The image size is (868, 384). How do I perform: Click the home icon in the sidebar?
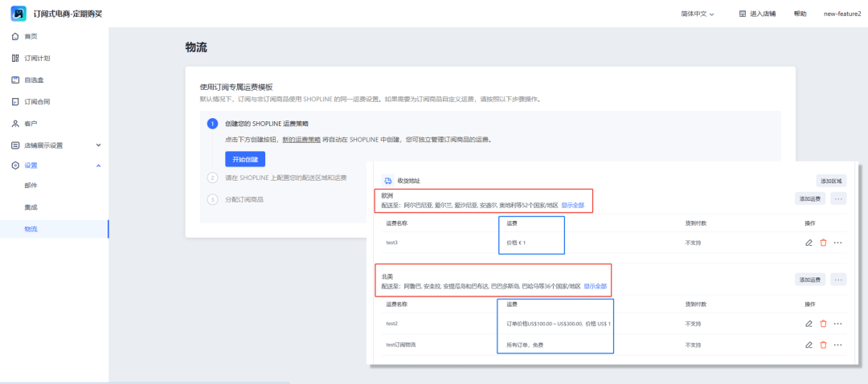click(x=15, y=36)
